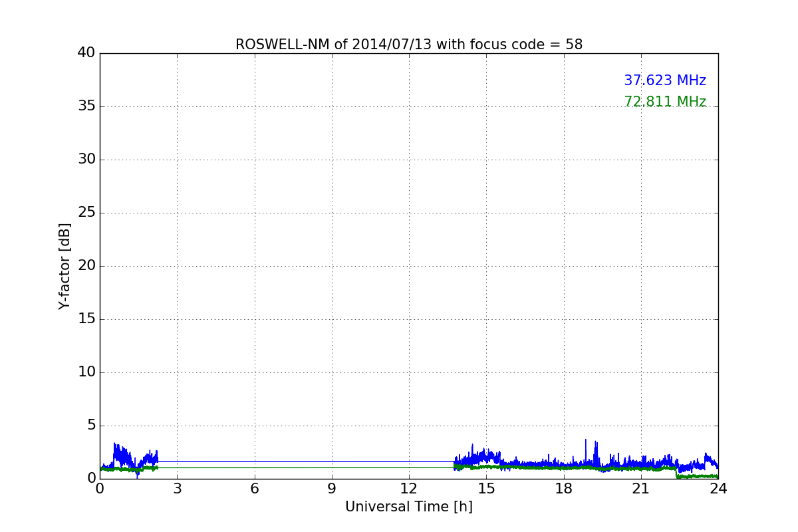798x532 pixels.
Task: Click x-axis tick label 3
Action: click(177, 488)
